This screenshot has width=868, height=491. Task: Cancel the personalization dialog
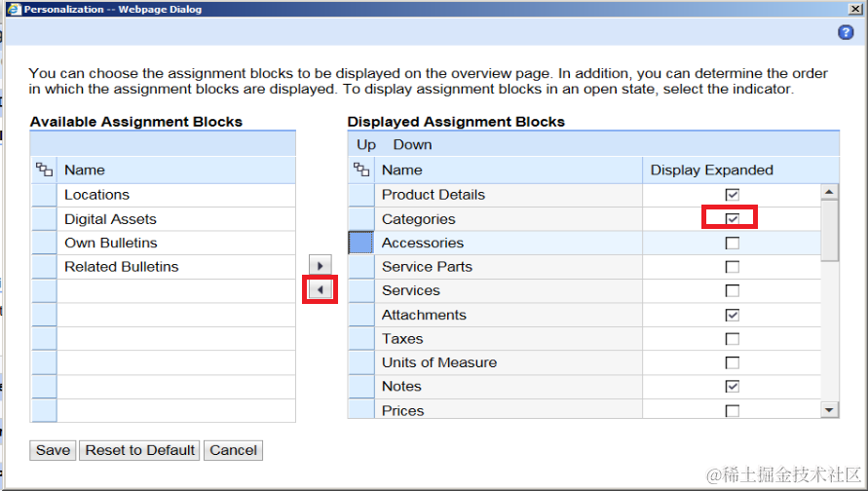pyautogui.click(x=233, y=450)
